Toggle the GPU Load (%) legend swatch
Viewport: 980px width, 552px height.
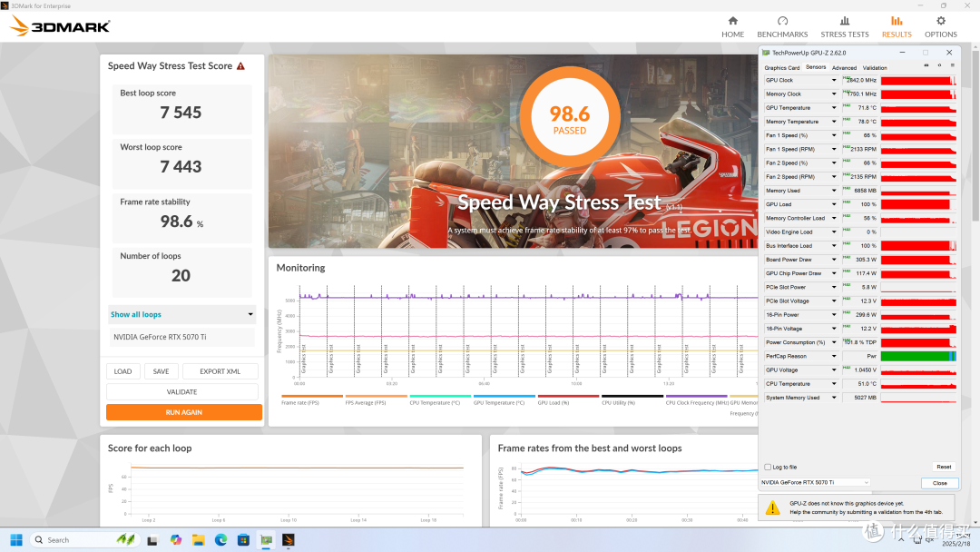point(568,396)
